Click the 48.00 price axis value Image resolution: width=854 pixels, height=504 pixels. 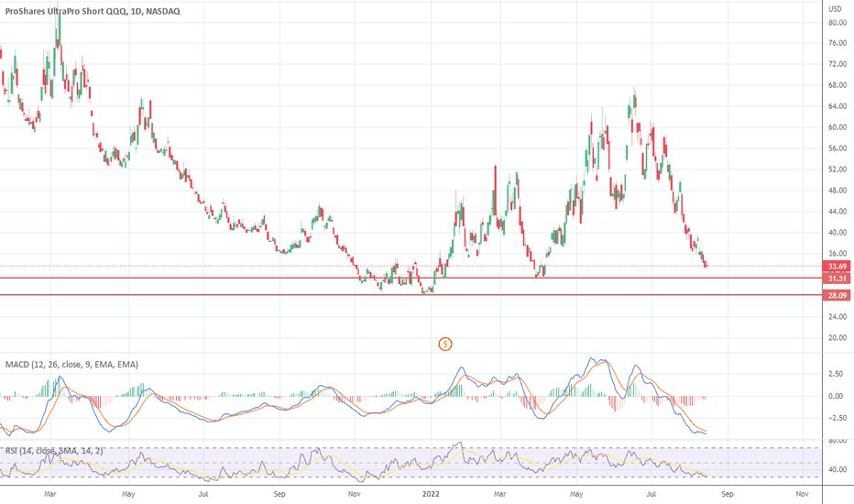point(838,191)
